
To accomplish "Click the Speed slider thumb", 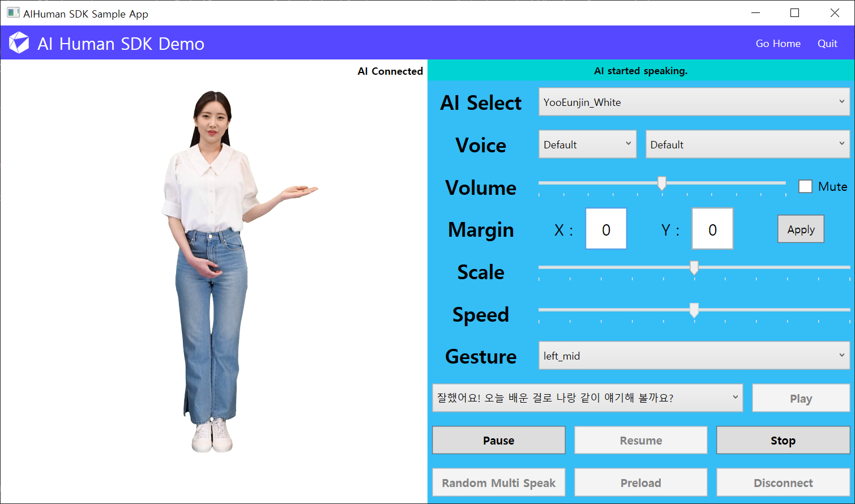I will 694,310.
